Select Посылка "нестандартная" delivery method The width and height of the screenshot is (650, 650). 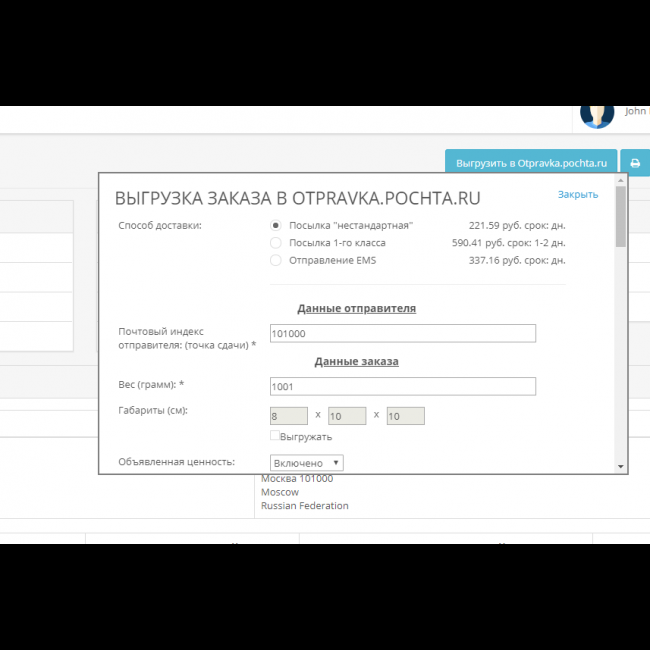point(276,225)
